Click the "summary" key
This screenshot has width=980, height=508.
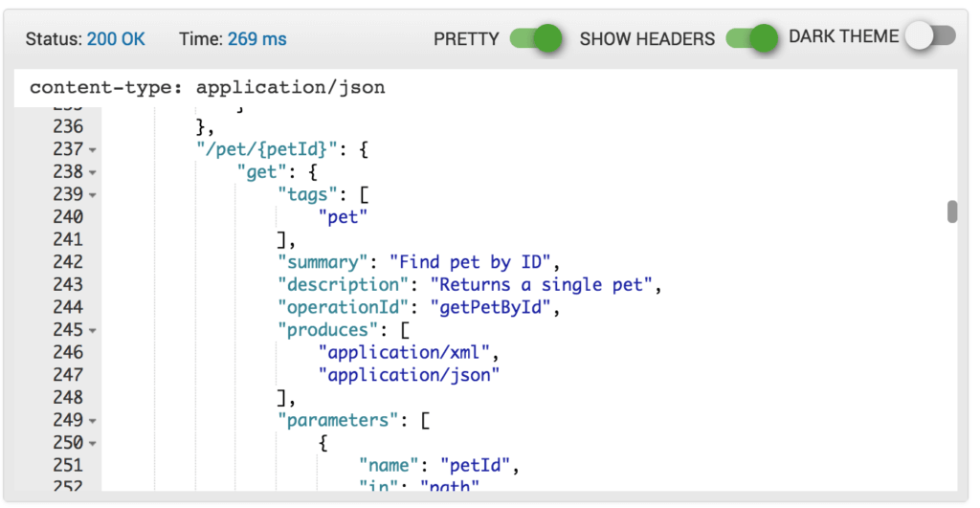coord(323,262)
